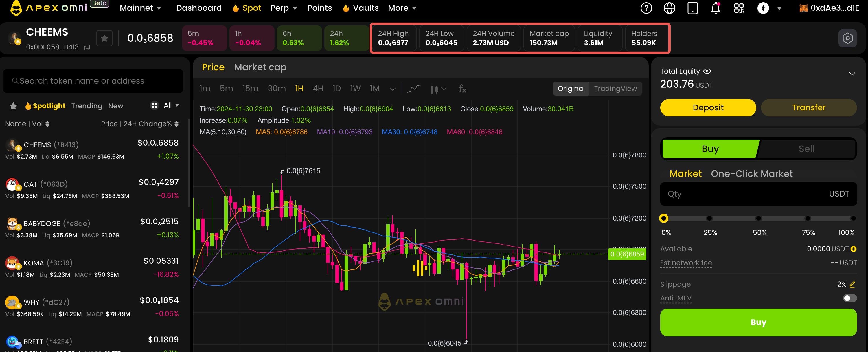Expand the More menu

coord(402,8)
